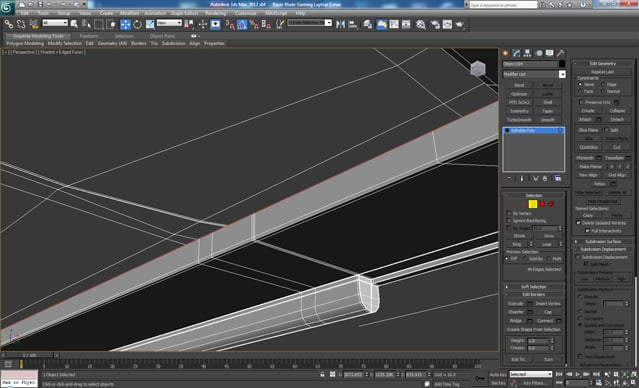Click the Mirror tool icon
This screenshot has width=639, height=388.
[x=341, y=24]
